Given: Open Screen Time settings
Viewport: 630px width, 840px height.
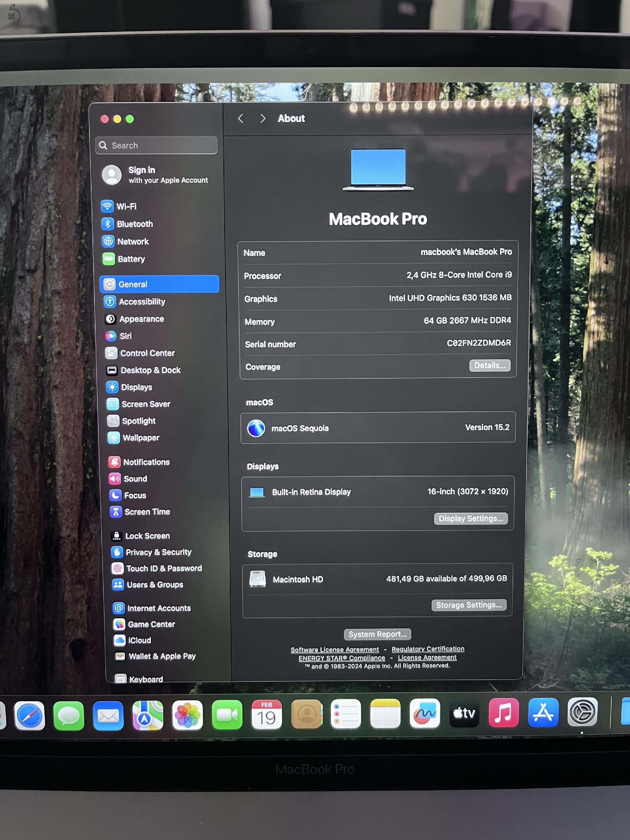Looking at the screenshot, I should (x=140, y=512).
